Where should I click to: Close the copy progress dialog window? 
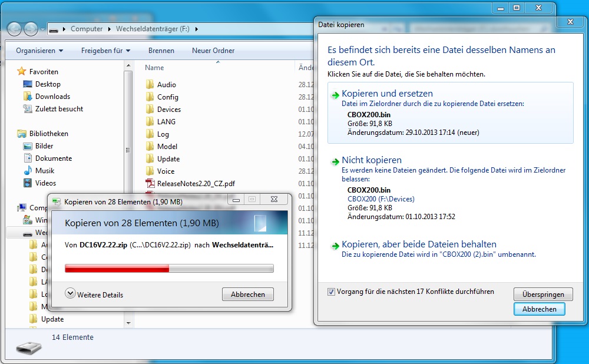coord(274,199)
